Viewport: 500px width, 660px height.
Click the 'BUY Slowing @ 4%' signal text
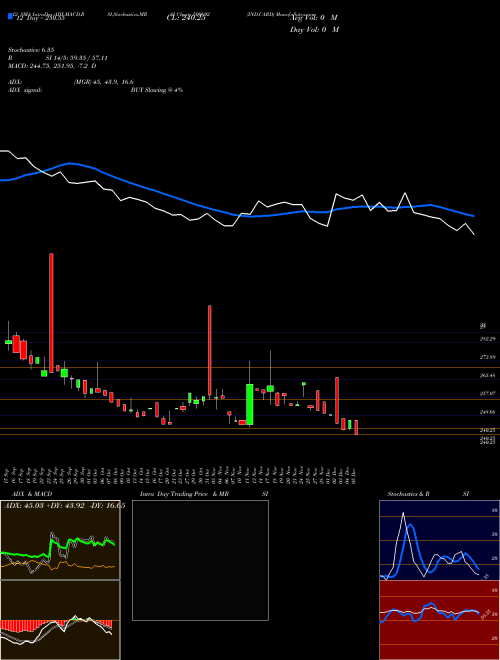coord(157,90)
